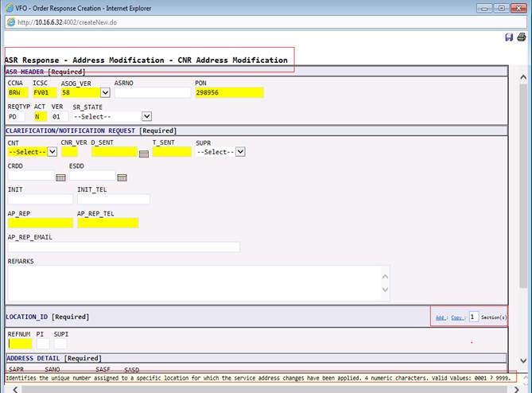Click the Internet Explorer logo in title bar
Screen dimensions: 532x393
[10, 8]
